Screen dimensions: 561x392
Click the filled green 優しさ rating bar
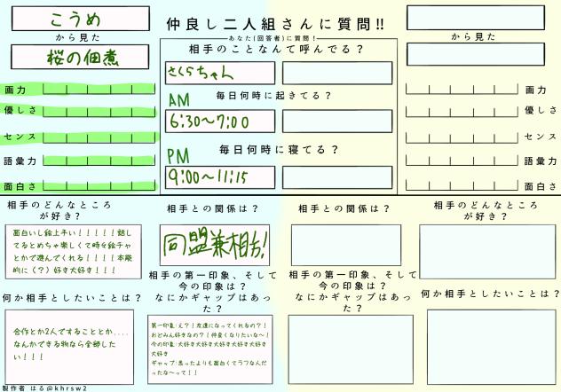pos(99,112)
